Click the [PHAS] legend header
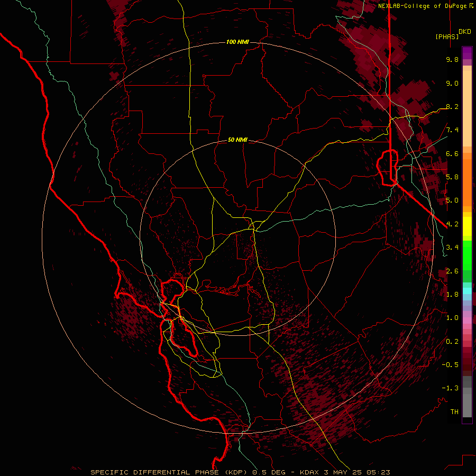Image resolution: width=476 pixels, height=476 pixels. [x=447, y=36]
